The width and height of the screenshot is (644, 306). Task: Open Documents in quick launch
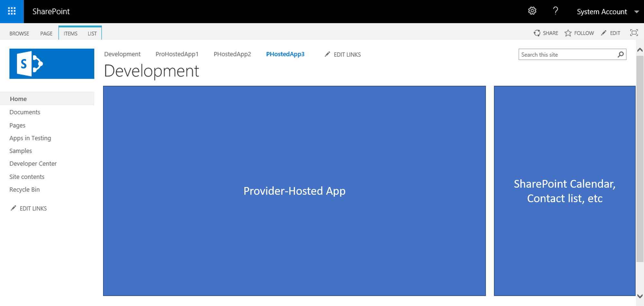click(25, 112)
